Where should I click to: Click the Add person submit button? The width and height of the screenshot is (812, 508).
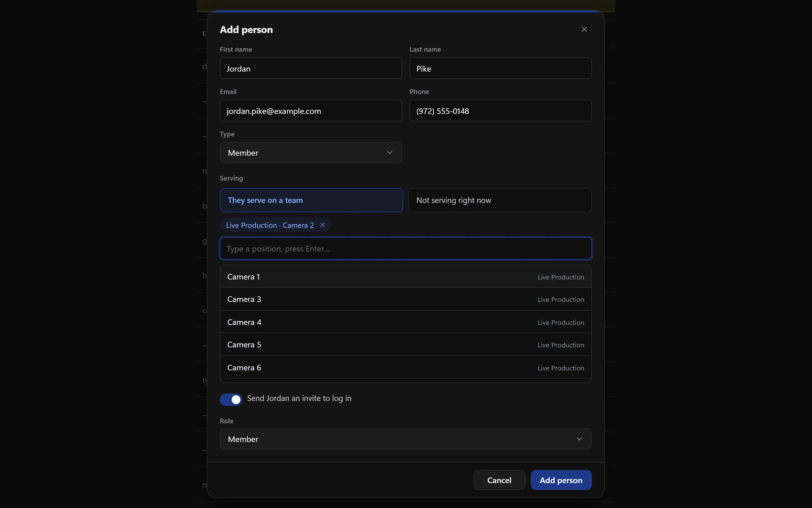pos(561,480)
